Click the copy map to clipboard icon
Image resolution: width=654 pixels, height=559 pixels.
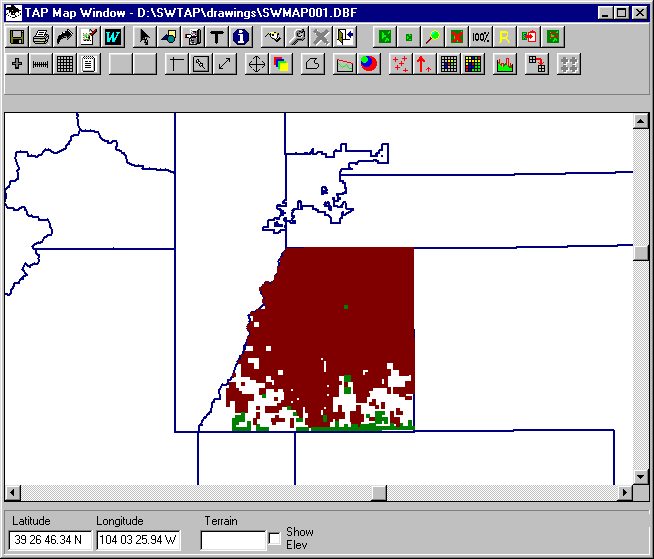528,37
